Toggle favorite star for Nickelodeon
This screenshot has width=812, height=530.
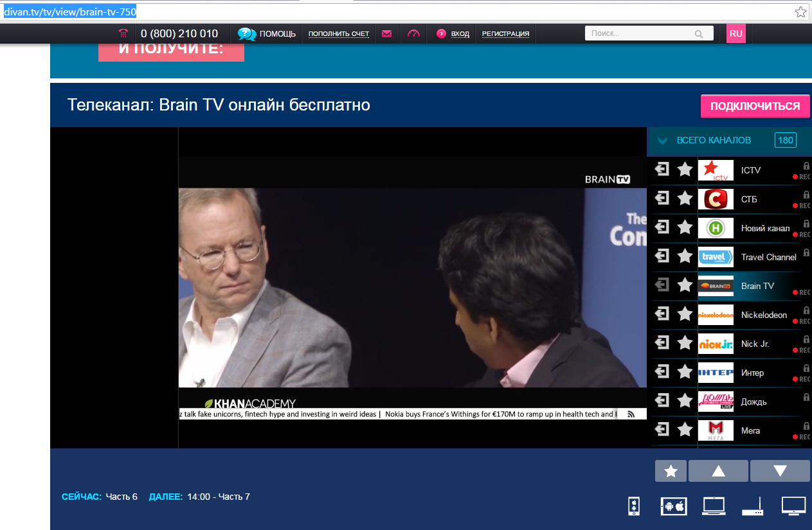[685, 315]
